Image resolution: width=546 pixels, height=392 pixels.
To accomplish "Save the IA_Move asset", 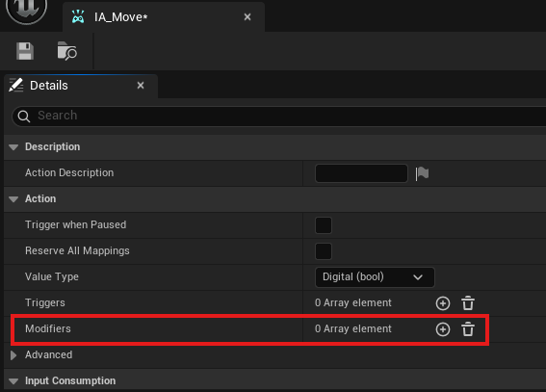I will click(25, 51).
